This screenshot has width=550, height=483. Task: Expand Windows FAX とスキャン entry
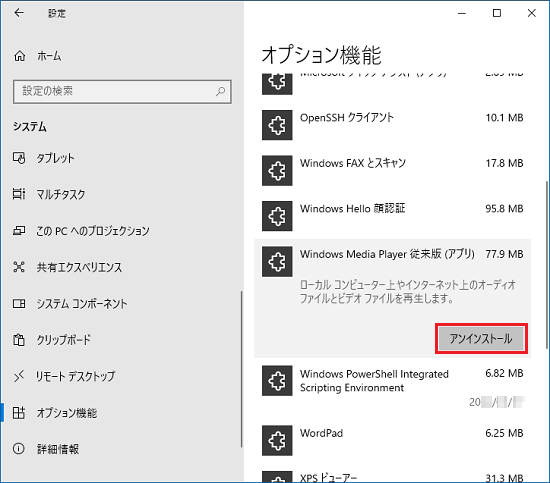click(x=393, y=170)
